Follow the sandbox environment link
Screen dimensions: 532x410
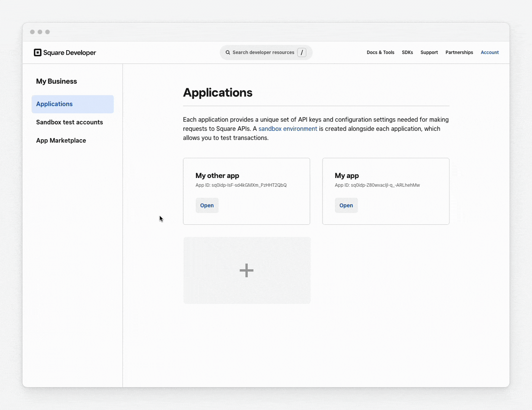pos(288,129)
